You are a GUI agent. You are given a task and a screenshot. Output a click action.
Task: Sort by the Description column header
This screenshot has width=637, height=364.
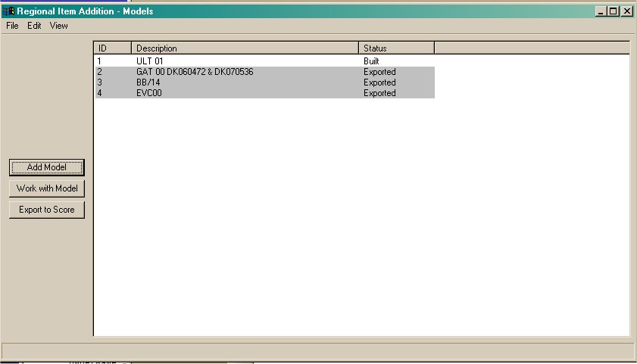tap(245, 48)
